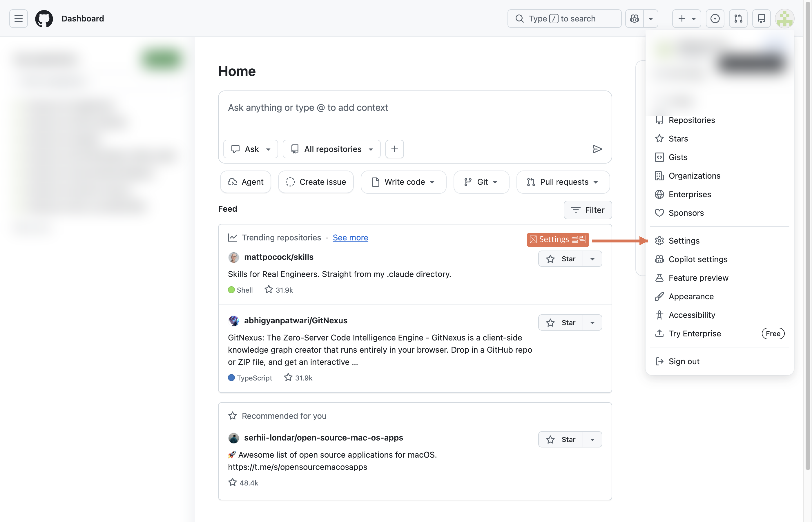
Task: Follow the See more trending link
Action: tap(350, 238)
